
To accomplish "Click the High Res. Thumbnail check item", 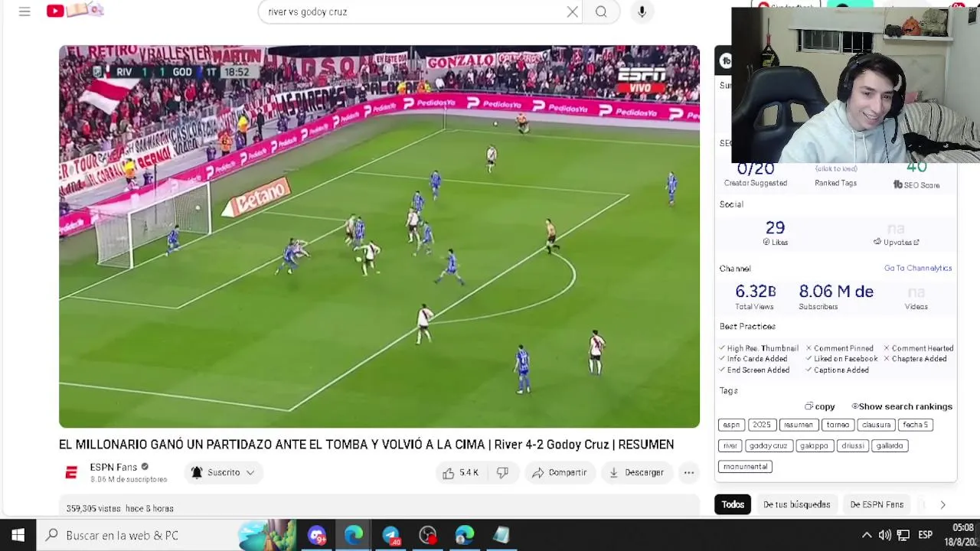I will point(759,348).
